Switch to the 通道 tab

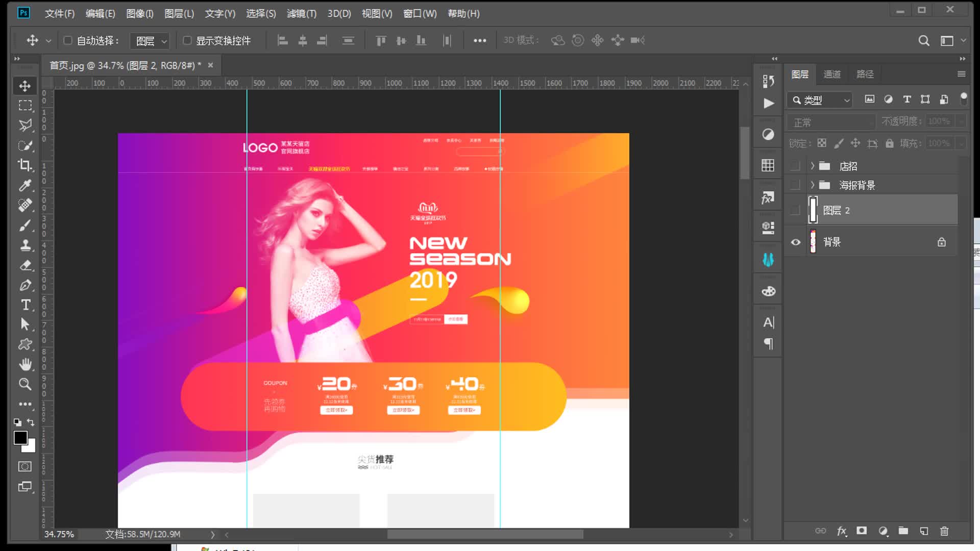832,74
